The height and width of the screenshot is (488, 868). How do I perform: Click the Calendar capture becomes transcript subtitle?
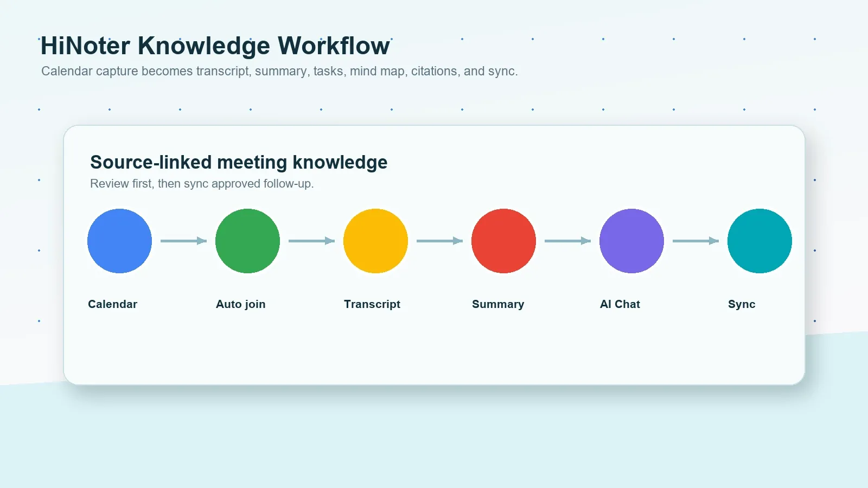[279, 71]
